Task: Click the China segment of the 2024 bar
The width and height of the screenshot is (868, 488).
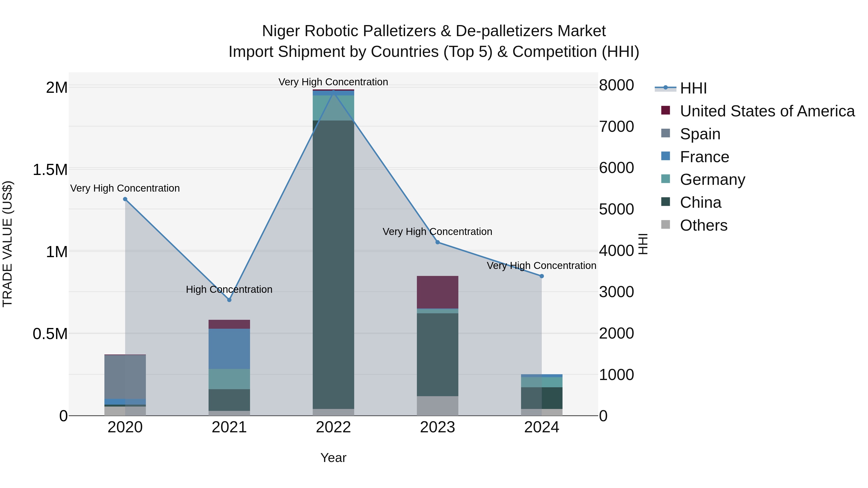Action: click(x=542, y=398)
